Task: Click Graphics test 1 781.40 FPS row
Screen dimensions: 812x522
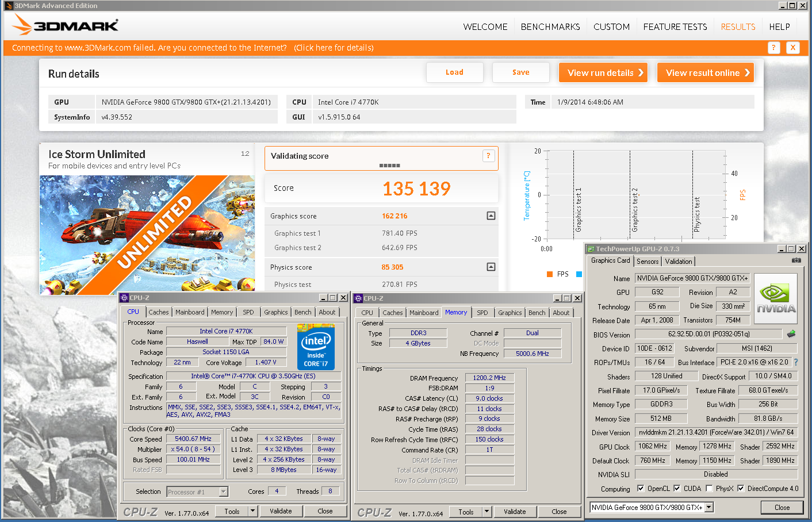Action: click(x=381, y=233)
